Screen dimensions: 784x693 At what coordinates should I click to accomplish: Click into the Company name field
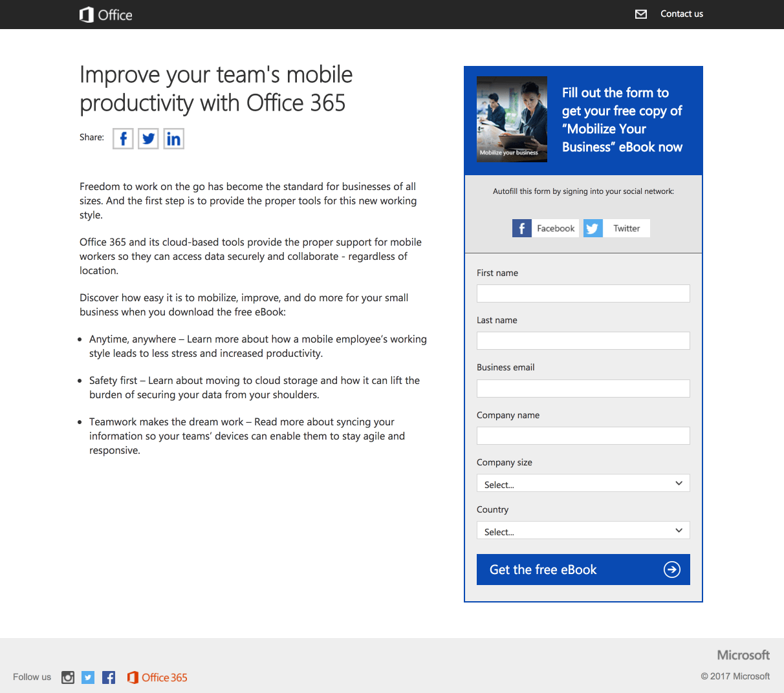pyautogui.click(x=583, y=436)
